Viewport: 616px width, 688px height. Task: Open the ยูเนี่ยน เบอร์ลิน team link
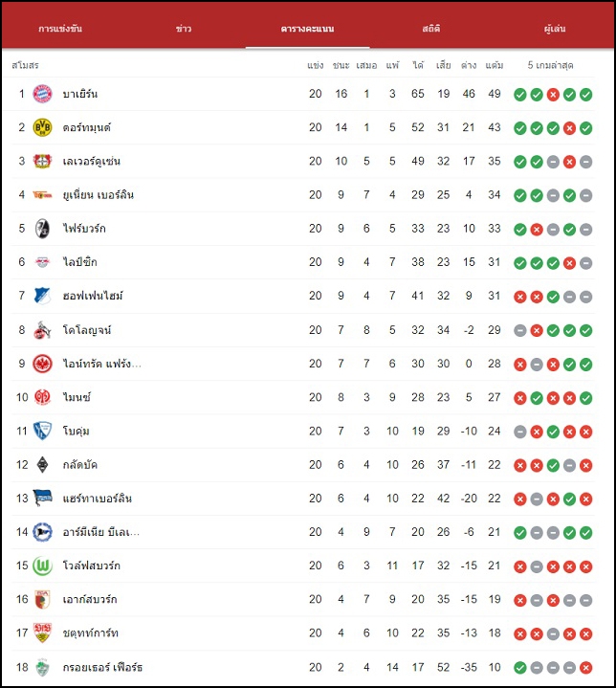point(99,195)
